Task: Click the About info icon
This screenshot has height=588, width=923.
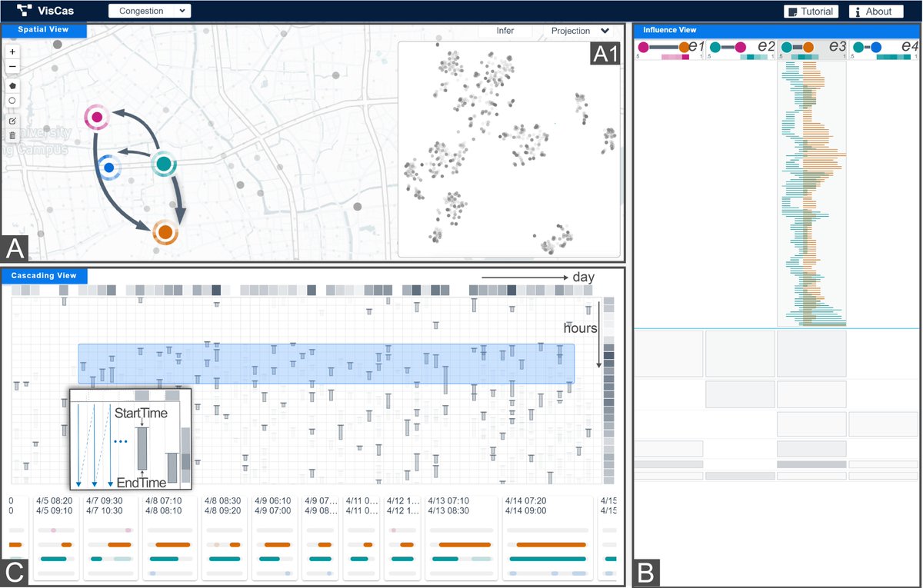Action: (857, 12)
